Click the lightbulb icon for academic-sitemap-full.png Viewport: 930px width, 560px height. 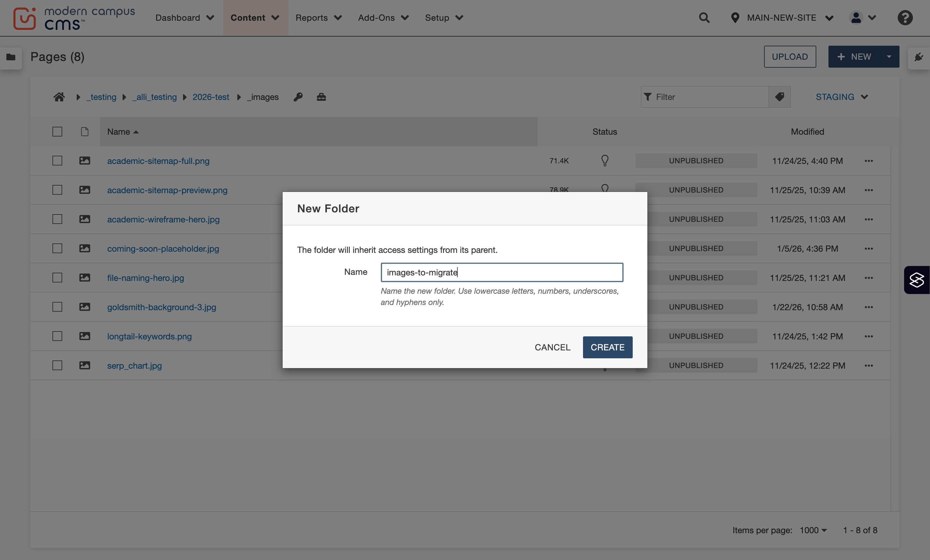tap(605, 161)
